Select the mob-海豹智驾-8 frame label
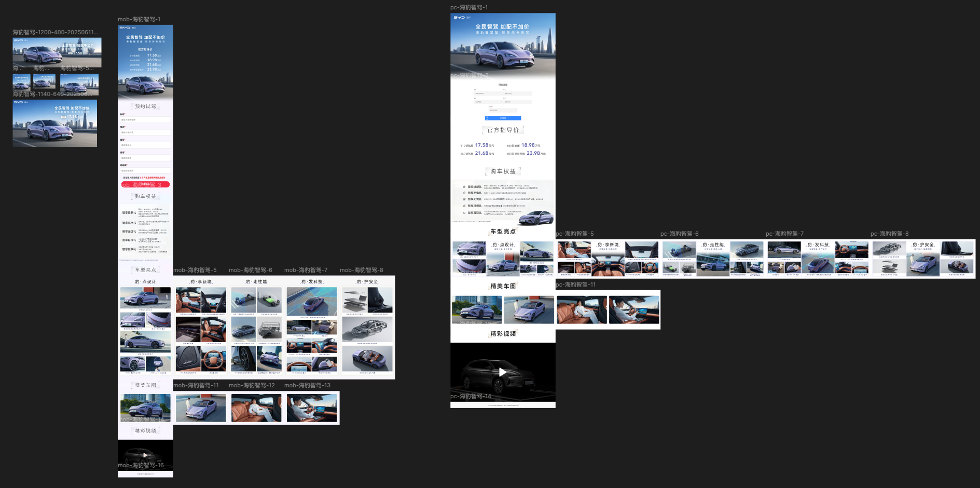The height and width of the screenshot is (488, 980). click(362, 270)
